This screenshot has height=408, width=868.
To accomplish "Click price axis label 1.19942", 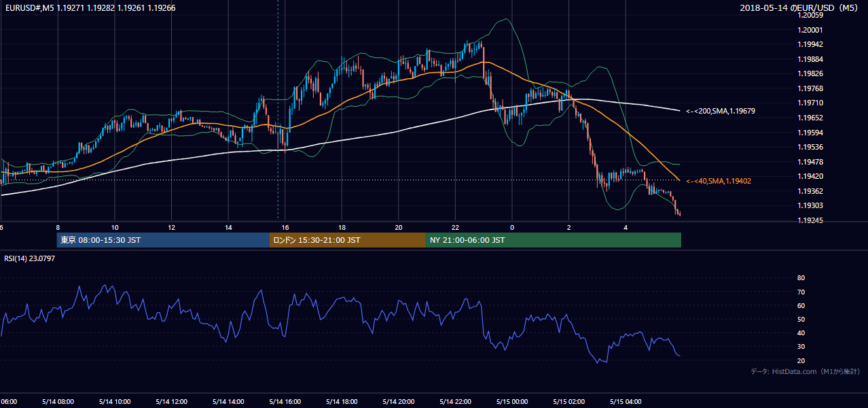I will pyautogui.click(x=811, y=44).
